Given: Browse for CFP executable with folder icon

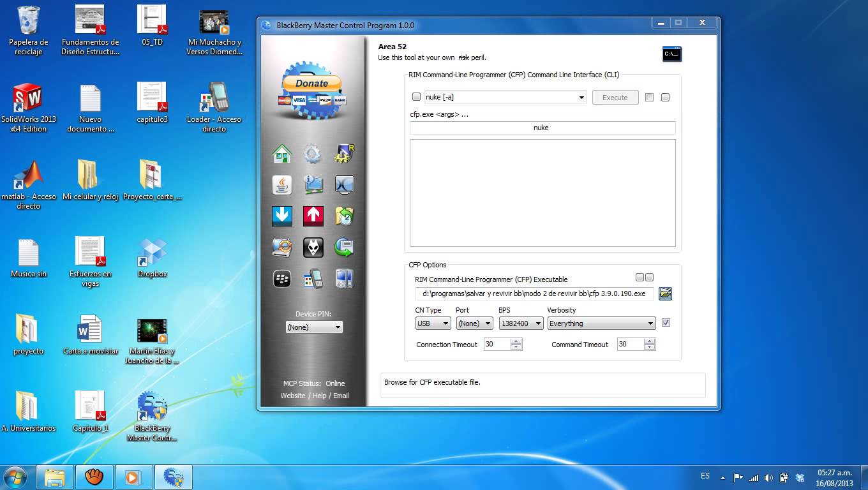Looking at the screenshot, I should click(665, 293).
